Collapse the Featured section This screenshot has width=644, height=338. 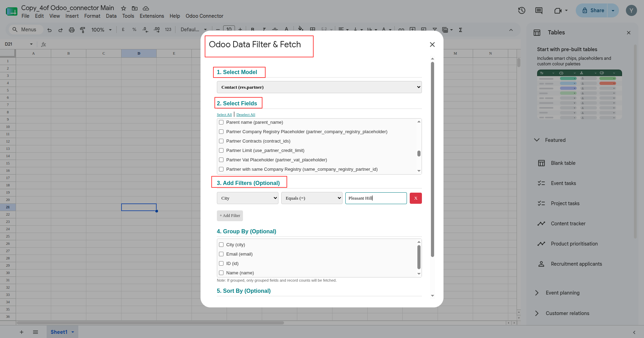537,140
